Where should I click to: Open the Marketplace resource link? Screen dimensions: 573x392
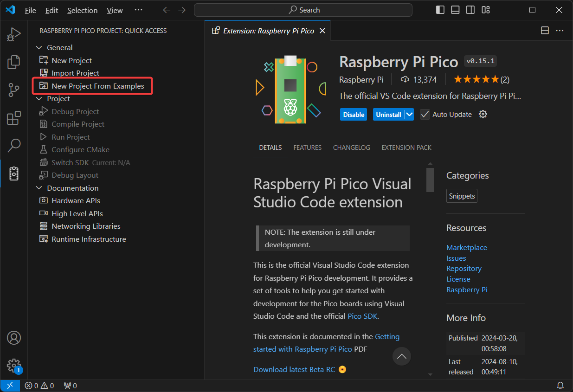point(467,248)
